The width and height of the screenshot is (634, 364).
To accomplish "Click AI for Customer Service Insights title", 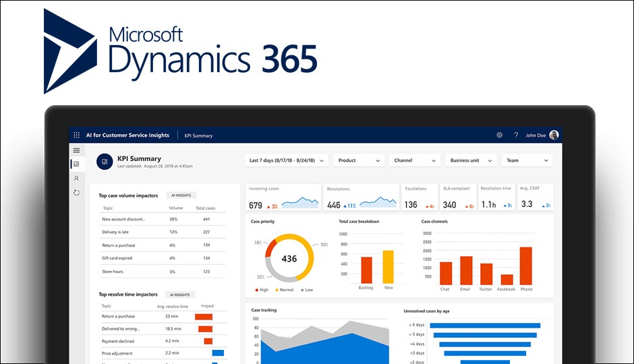I will (x=127, y=135).
